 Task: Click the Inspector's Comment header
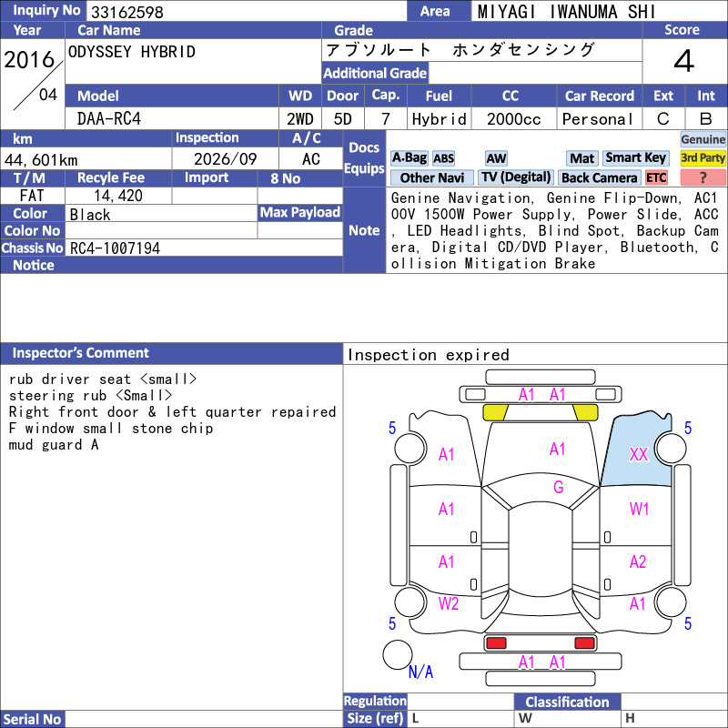tap(171, 353)
